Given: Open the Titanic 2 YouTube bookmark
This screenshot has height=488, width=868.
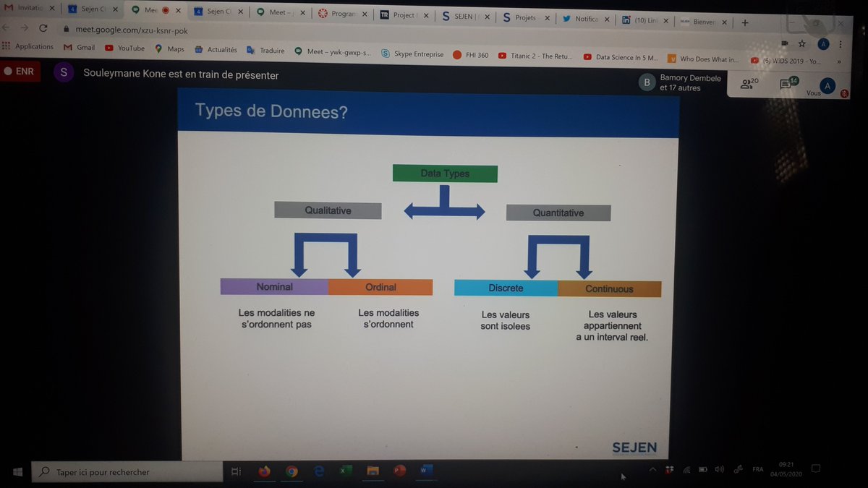Looking at the screenshot, I should (x=535, y=56).
